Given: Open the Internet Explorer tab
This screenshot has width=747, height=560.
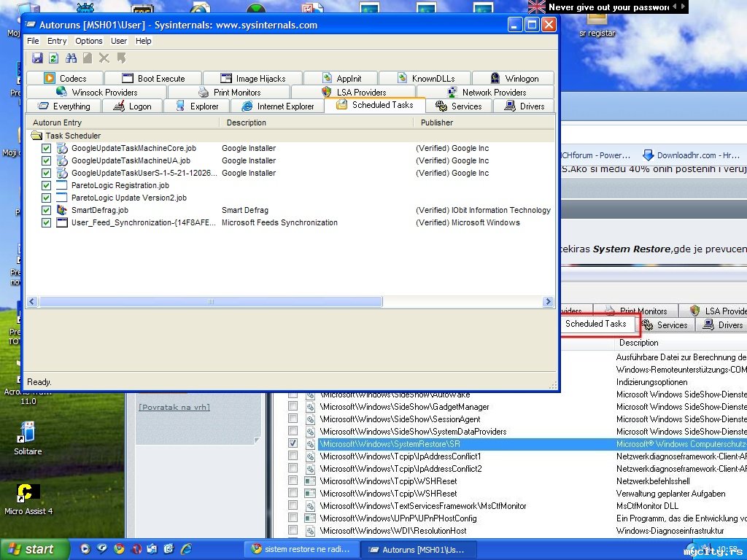Looking at the screenshot, I should click(277, 106).
